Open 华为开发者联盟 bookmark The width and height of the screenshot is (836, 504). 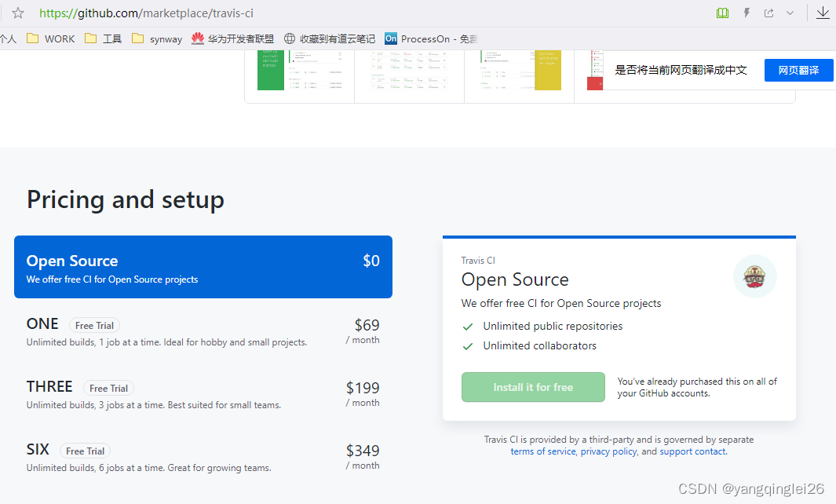click(233, 38)
